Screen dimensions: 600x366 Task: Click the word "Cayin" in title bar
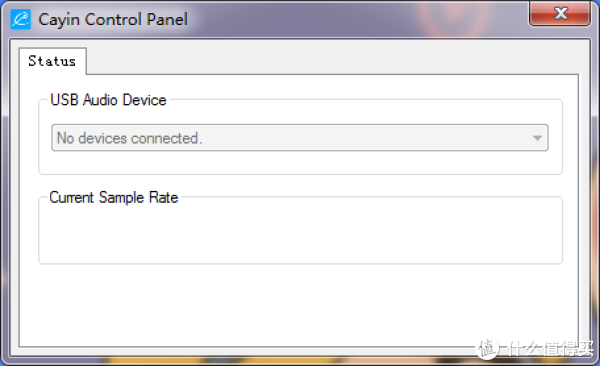(x=59, y=20)
